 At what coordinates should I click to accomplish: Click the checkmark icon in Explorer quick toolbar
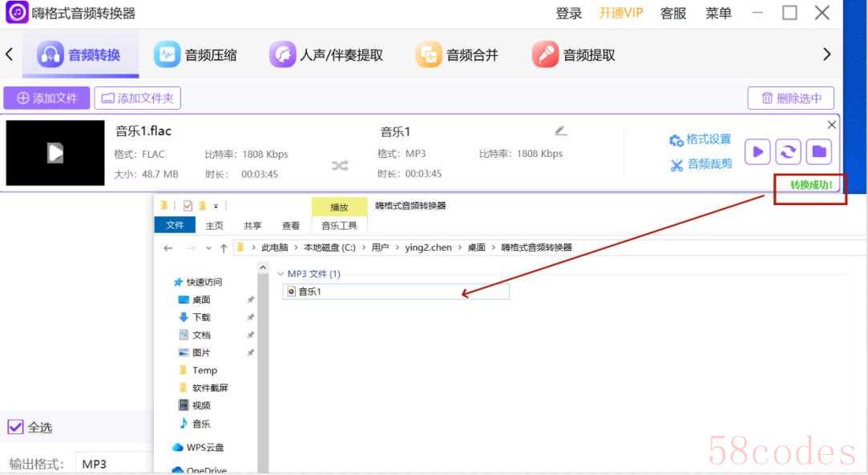188,205
